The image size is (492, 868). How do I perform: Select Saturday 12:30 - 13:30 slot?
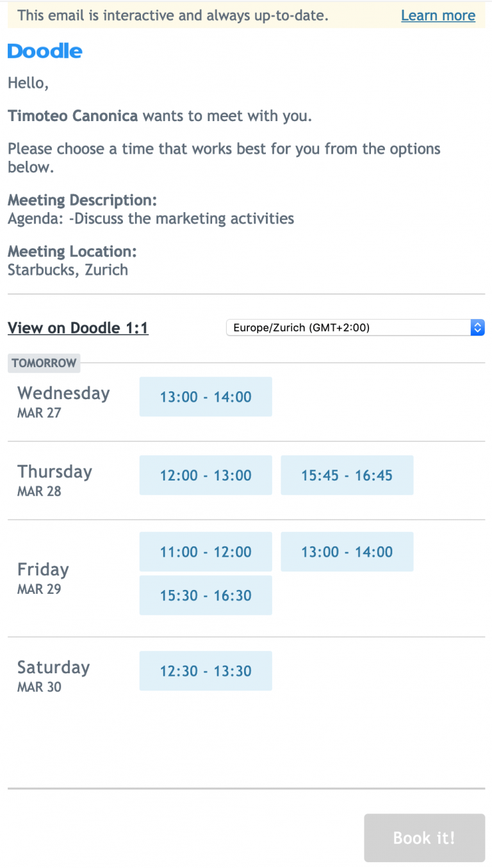[x=206, y=671]
